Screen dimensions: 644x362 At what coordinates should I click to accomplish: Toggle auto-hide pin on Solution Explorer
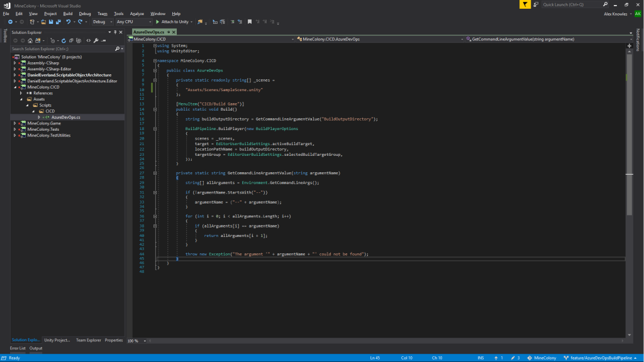pyautogui.click(x=114, y=31)
